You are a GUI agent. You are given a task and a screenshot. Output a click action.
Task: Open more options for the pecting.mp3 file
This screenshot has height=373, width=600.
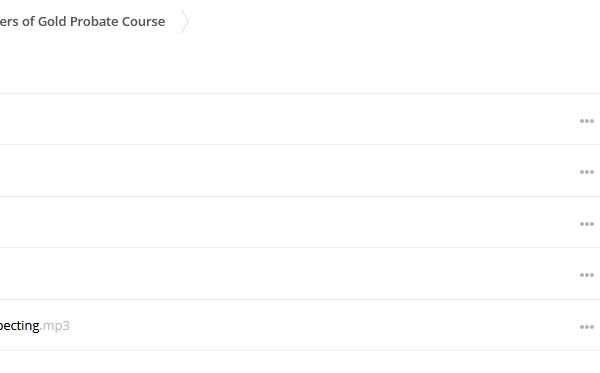point(587,327)
